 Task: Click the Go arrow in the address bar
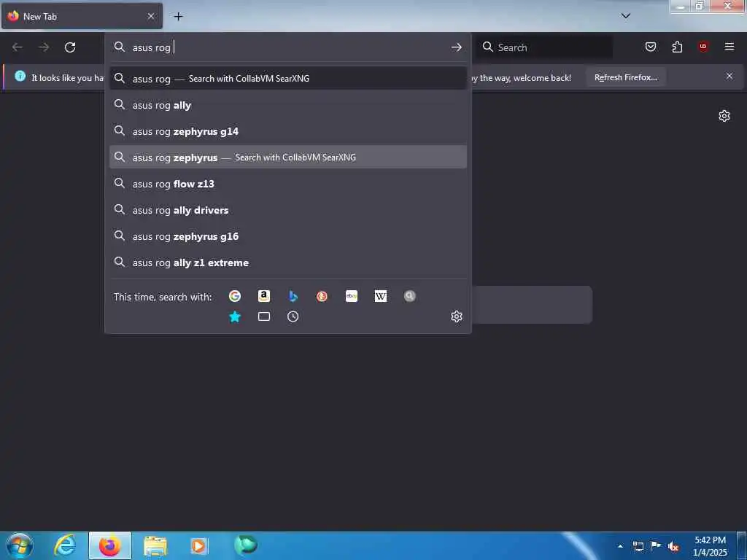tap(457, 47)
